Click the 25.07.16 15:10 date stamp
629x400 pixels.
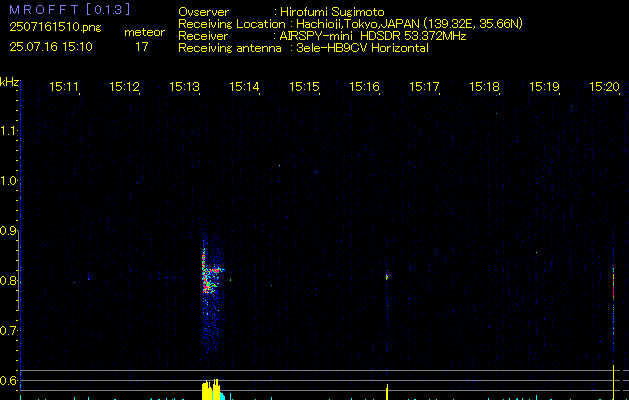point(51,46)
